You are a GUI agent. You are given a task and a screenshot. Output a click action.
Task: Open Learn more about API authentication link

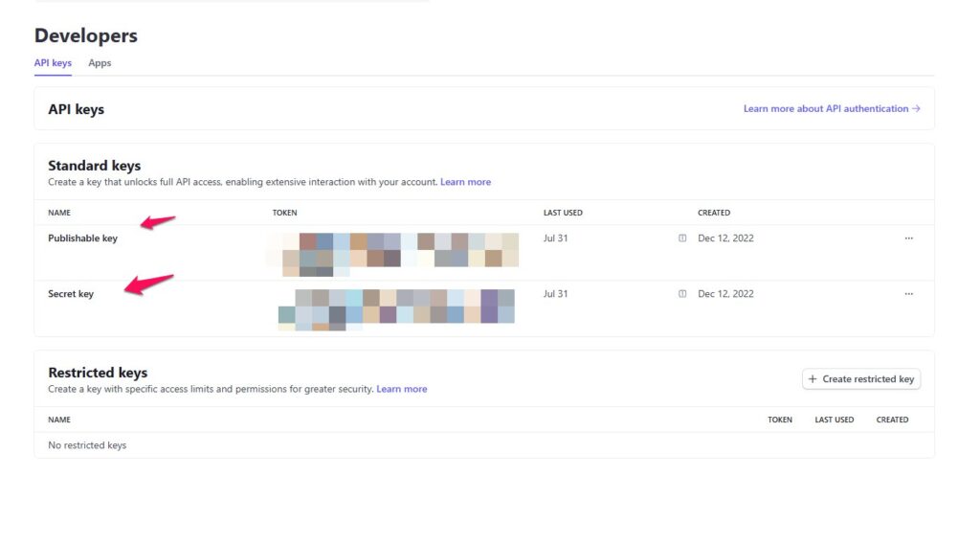pyautogui.click(x=832, y=109)
